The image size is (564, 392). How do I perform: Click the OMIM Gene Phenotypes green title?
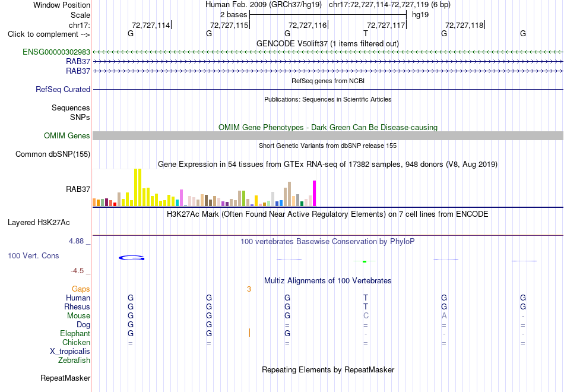(328, 128)
